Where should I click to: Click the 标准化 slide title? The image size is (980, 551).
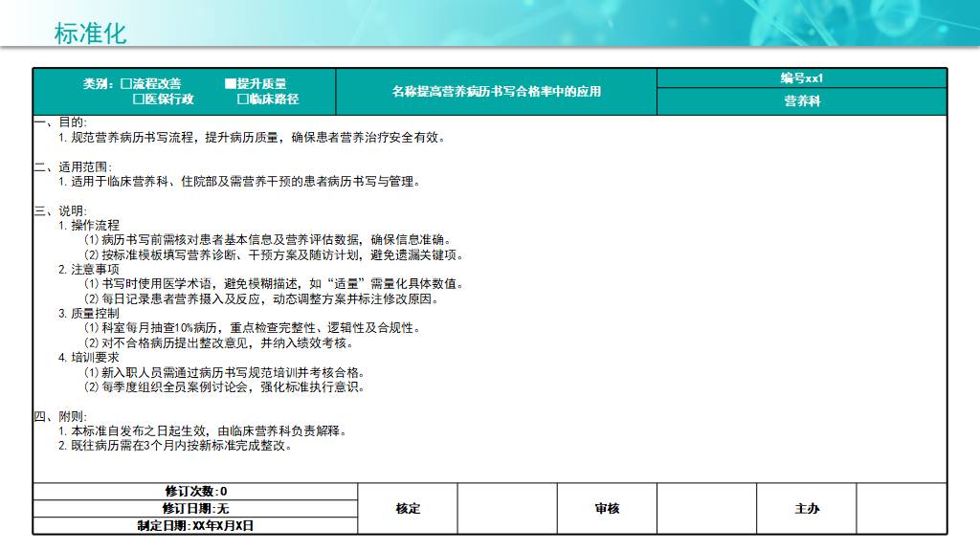[x=90, y=33]
